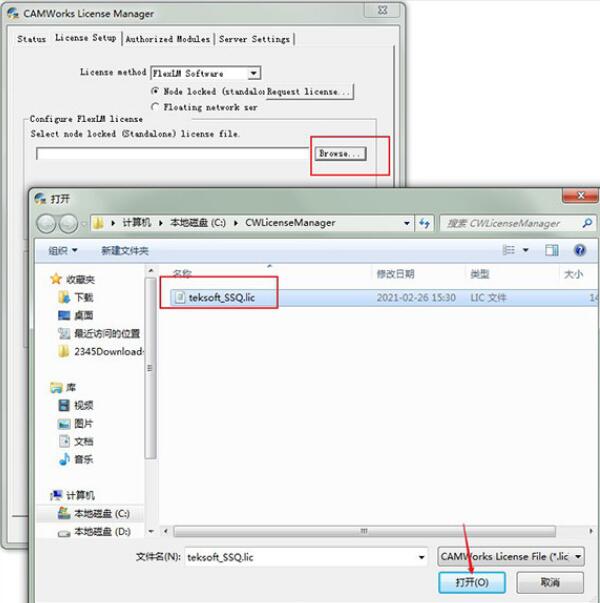
Task: Toggle the preview pane icon
Action: pyautogui.click(x=552, y=250)
